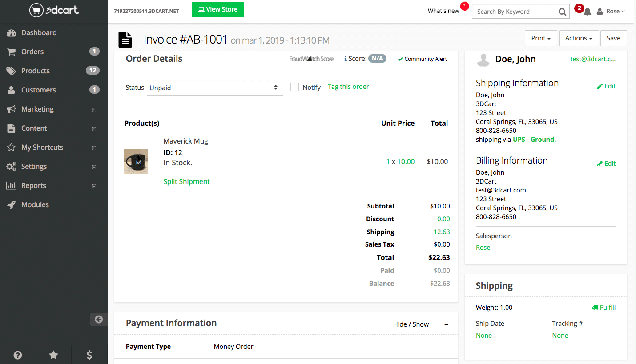Check the Notify checkbox
Image resolution: width=636 pixels, height=364 pixels.
294,87
